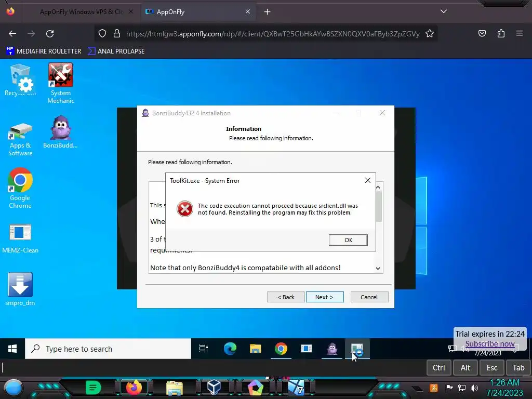Image resolution: width=532 pixels, height=399 pixels.
Task: Close the ToolKit.exe System Error dialog
Action: click(367, 180)
